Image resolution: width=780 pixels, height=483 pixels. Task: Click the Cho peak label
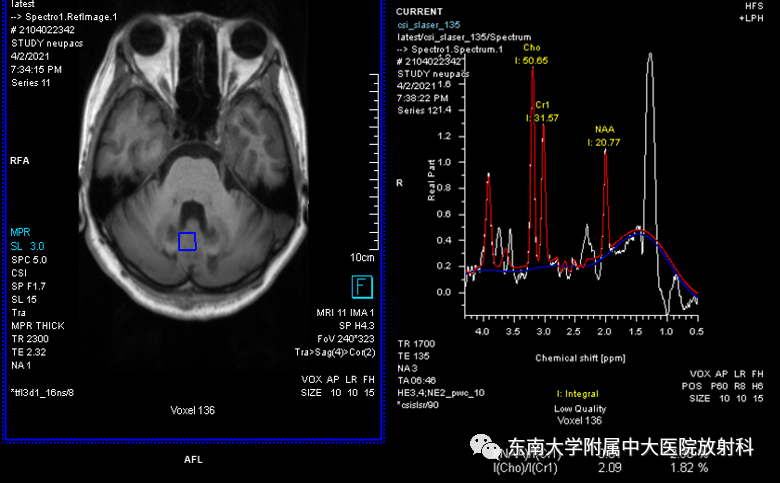click(x=532, y=48)
